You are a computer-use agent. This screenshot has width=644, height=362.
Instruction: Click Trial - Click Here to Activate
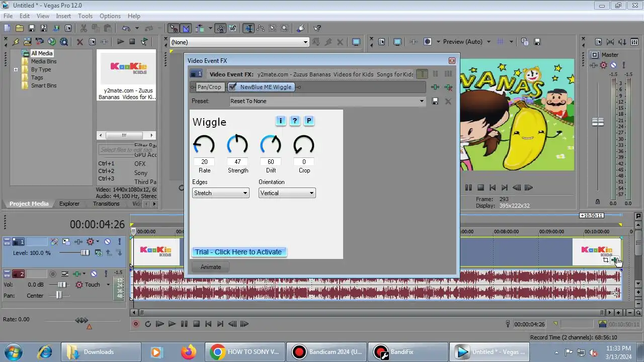[x=238, y=252]
